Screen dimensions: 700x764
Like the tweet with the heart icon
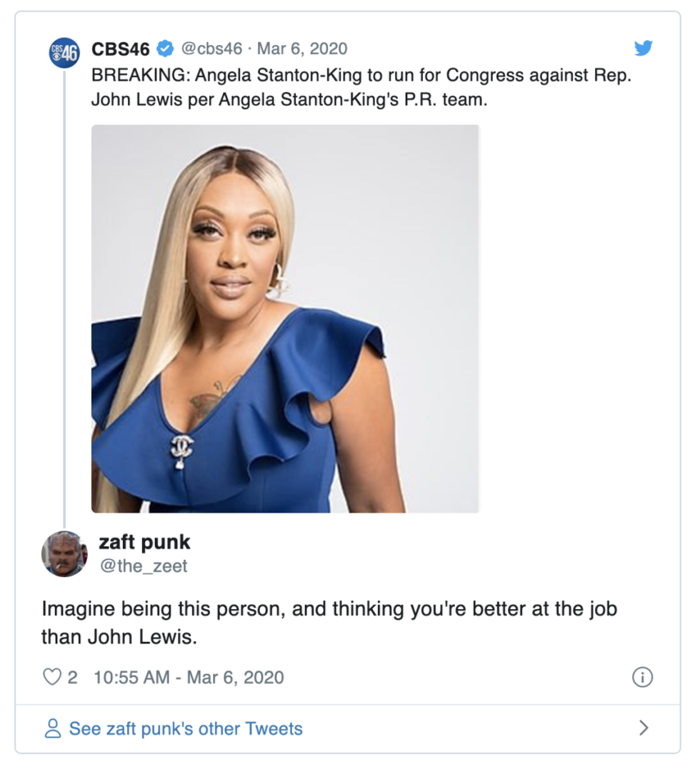pyautogui.click(x=52, y=677)
